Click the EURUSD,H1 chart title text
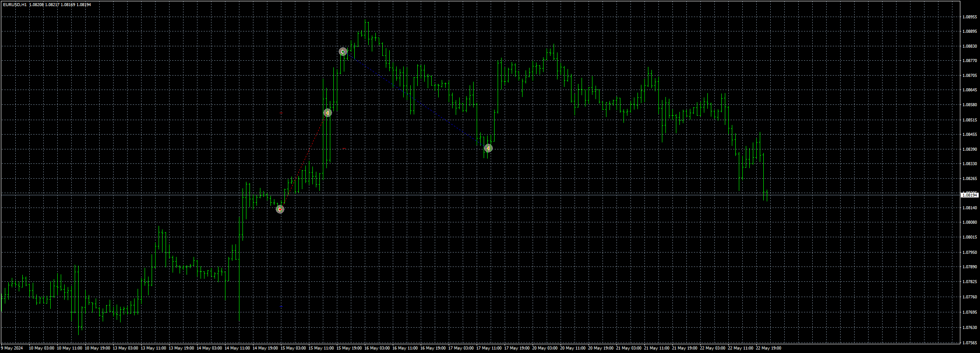 pos(14,4)
